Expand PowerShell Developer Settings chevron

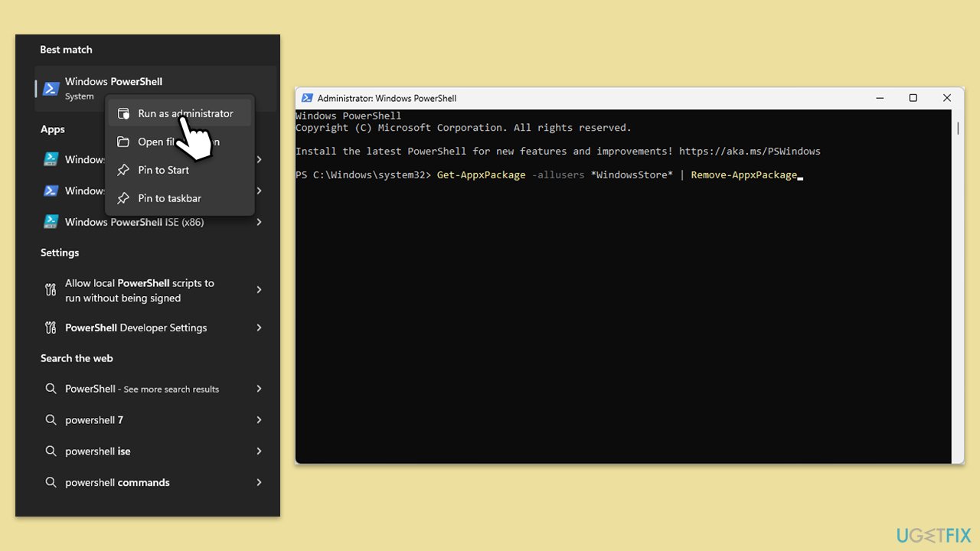[259, 328]
